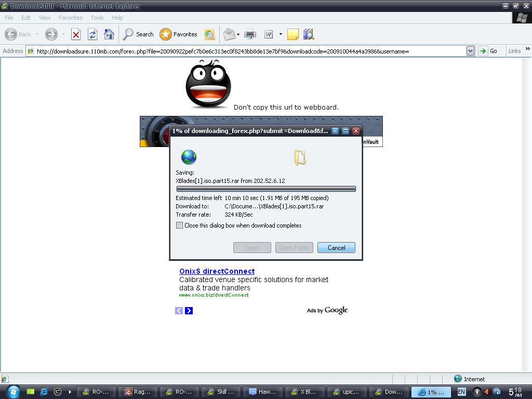The image size is (532, 399).
Task: Open the History icon in toolbar
Action: (209, 34)
